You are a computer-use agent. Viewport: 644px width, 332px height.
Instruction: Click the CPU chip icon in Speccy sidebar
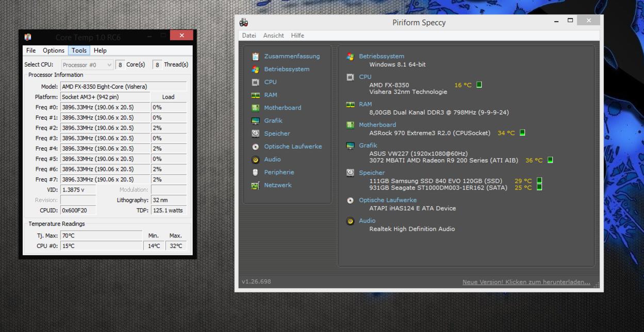coord(255,82)
